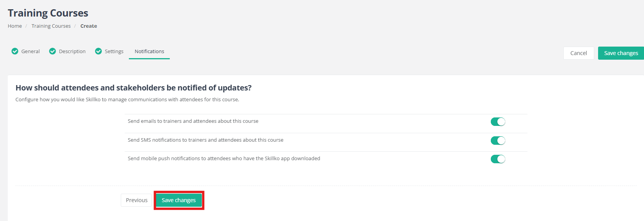
Task: Click the Settings step checkmark icon
Action: [98, 51]
